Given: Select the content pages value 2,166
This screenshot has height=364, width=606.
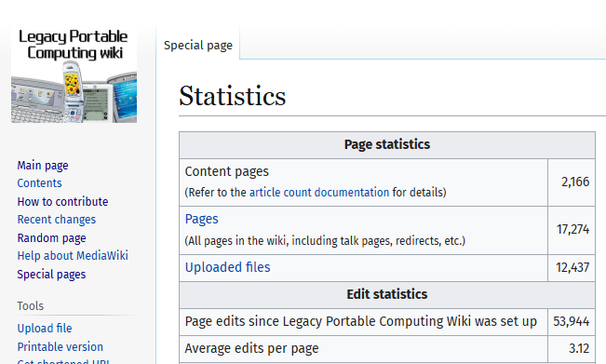Looking at the screenshot, I should pyautogui.click(x=575, y=182).
